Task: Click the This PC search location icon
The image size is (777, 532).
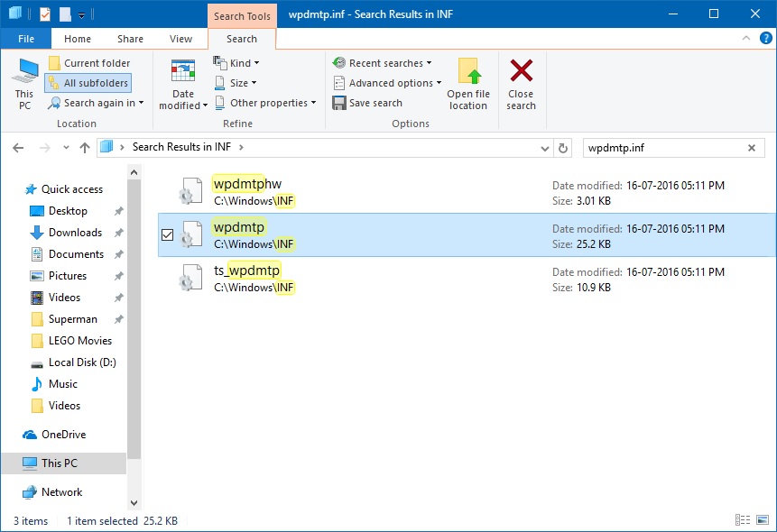Action: (x=24, y=71)
